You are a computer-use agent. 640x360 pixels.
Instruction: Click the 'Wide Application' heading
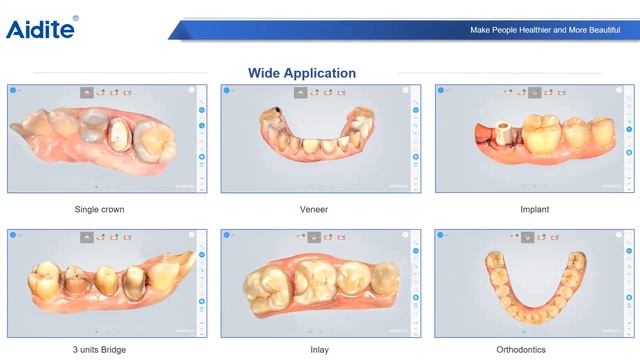(302, 73)
